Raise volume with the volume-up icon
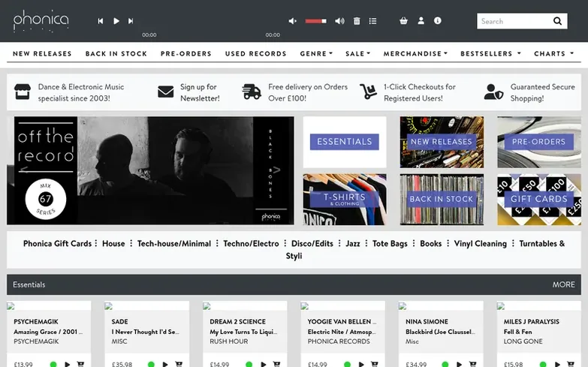588x367 pixels. coord(339,21)
